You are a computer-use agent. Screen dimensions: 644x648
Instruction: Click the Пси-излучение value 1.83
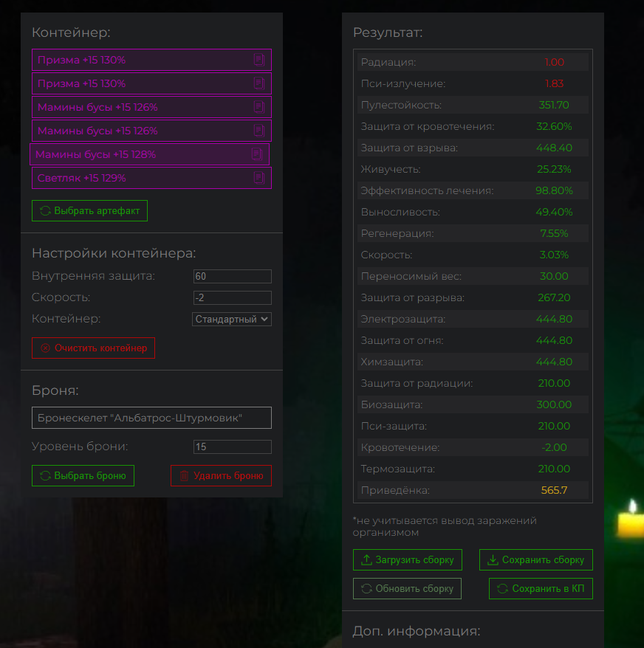click(554, 83)
